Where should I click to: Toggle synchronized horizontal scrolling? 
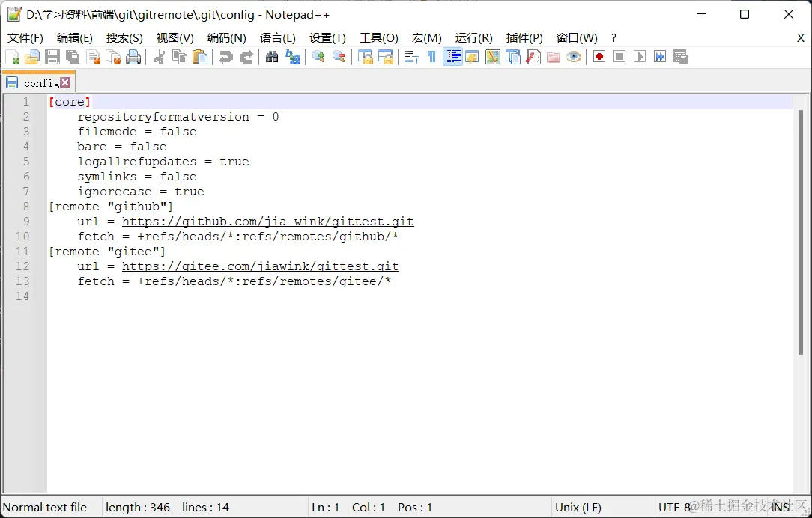[x=386, y=57]
